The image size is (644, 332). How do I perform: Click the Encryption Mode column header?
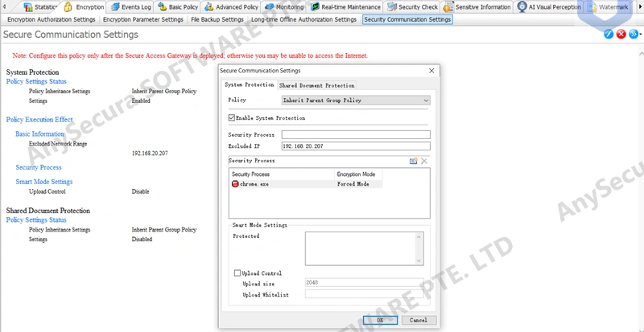tap(358, 174)
